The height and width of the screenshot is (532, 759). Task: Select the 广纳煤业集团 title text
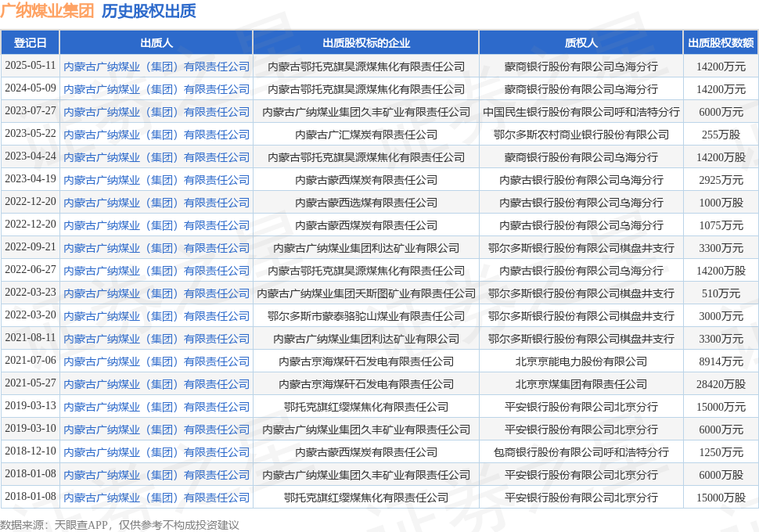pos(47,11)
